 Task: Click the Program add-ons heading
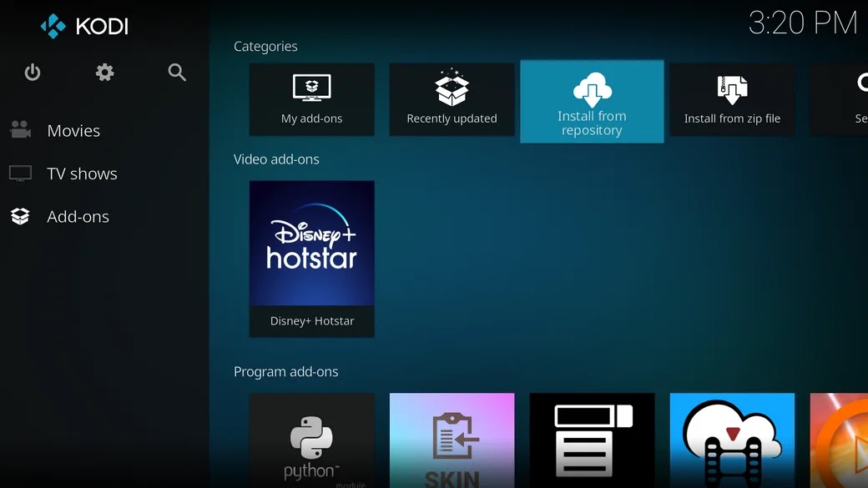click(285, 372)
